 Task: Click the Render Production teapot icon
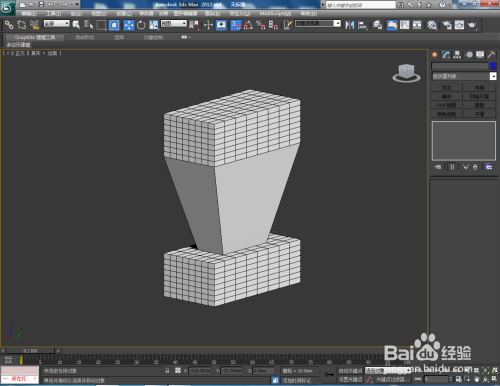tap(472, 25)
